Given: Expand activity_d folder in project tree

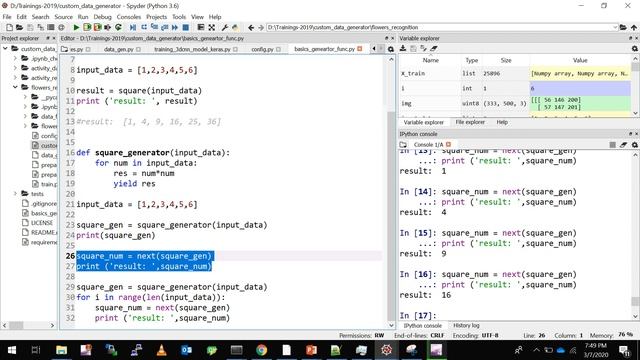Looking at the screenshot, I should click(16, 68).
